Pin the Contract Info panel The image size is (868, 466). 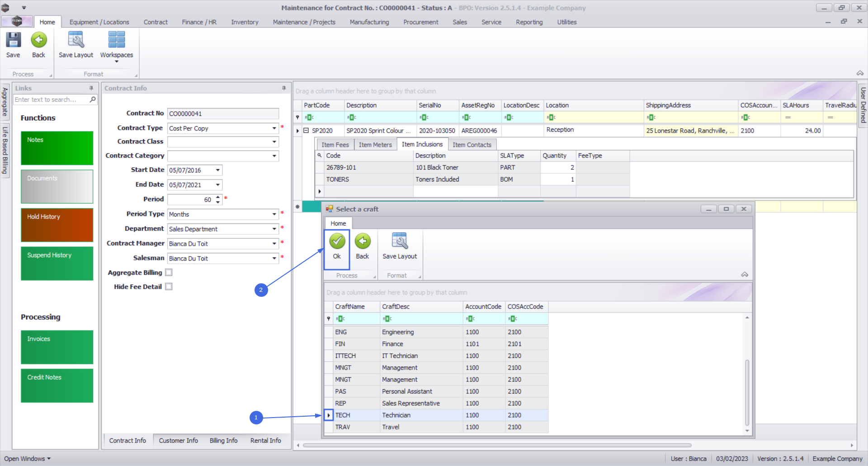pyautogui.click(x=284, y=88)
